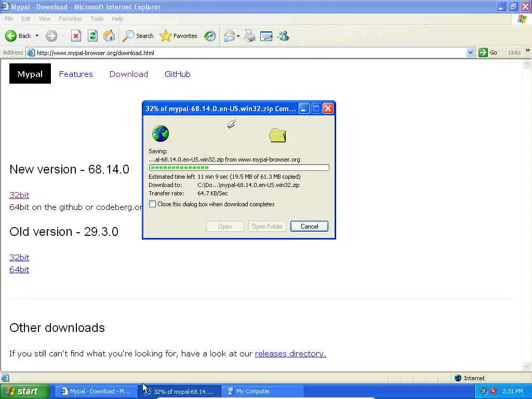Click 32bit link under Old version
The width and height of the screenshot is (532, 399).
pos(19,258)
